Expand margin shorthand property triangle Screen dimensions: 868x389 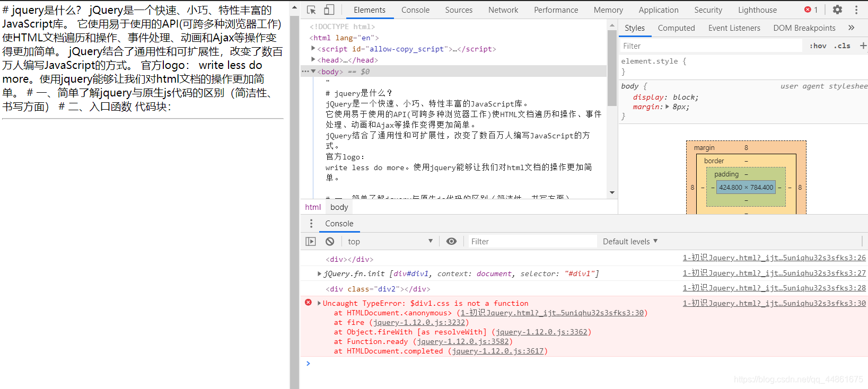[x=667, y=107]
